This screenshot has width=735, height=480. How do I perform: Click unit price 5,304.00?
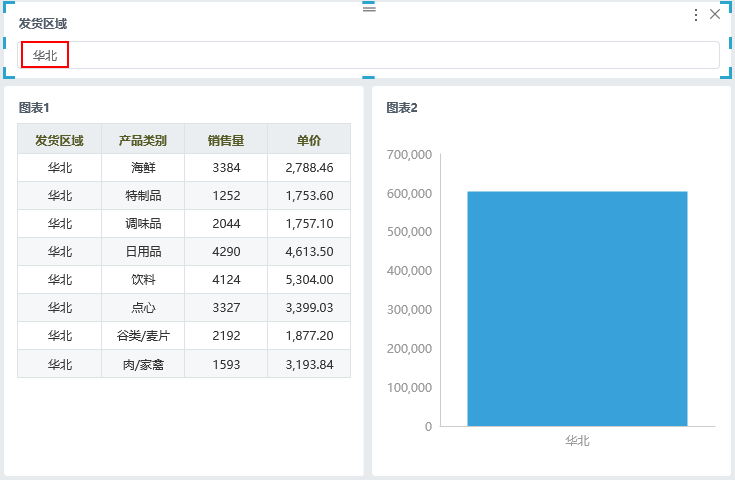(309, 279)
